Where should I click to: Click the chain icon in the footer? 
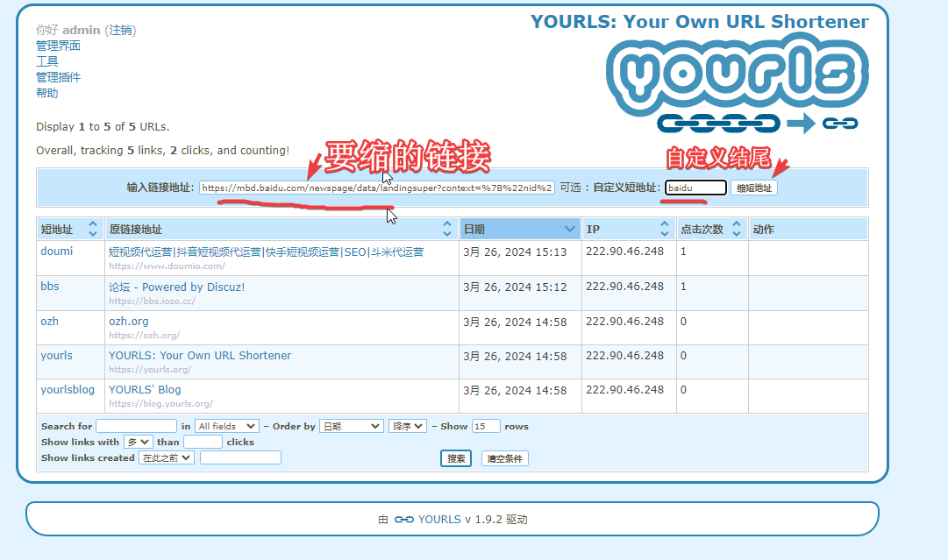tap(403, 520)
